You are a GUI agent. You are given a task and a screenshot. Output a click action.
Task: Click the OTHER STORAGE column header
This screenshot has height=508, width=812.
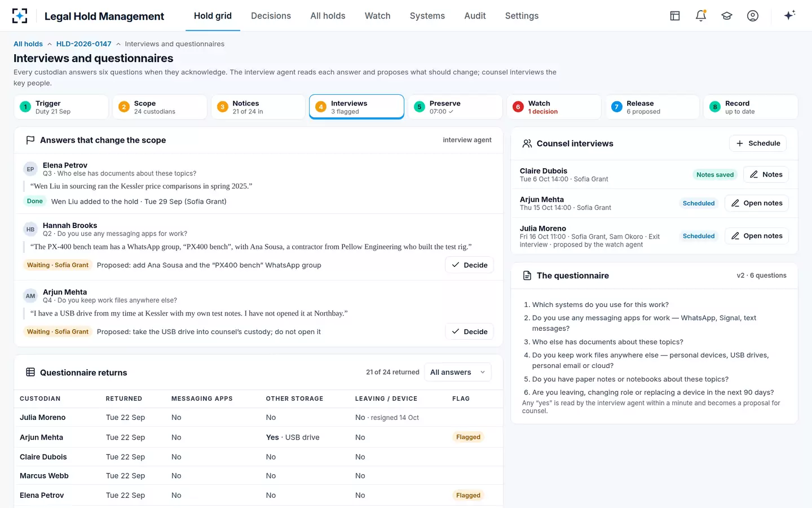tap(294, 398)
